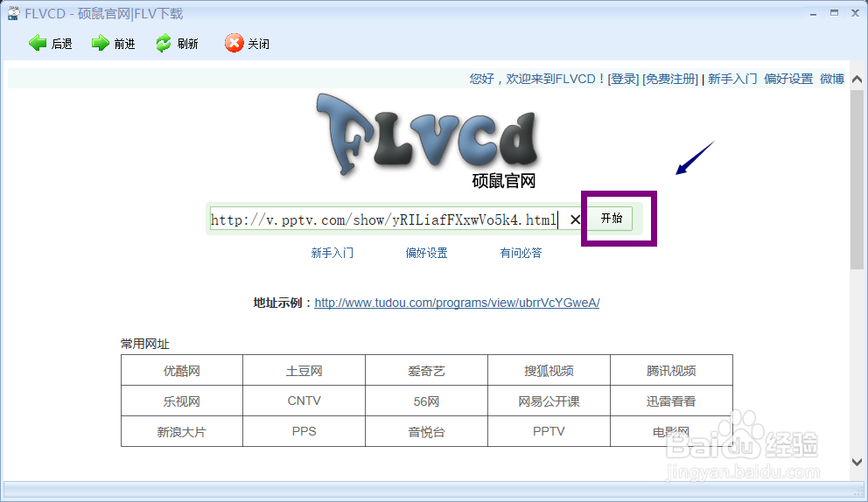Select 优酷网 in the site table

[182, 370]
